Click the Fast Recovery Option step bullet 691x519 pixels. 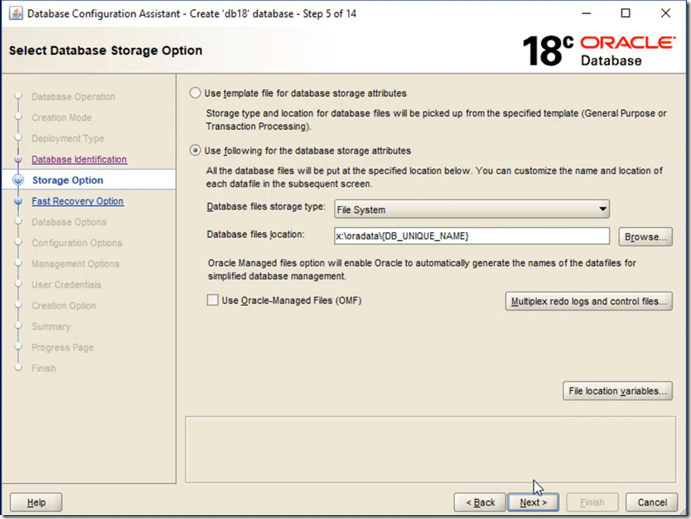pyautogui.click(x=18, y=201)
